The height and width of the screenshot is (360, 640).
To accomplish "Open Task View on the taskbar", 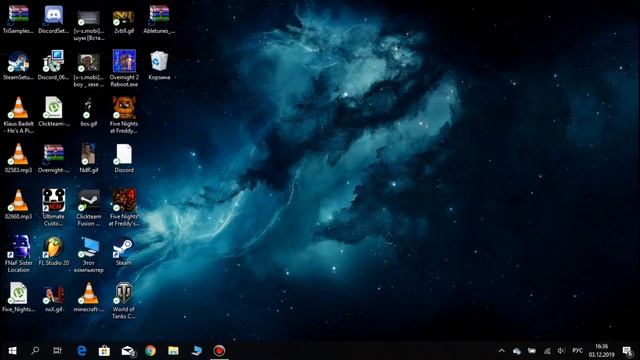I will pyautogui.click(x=58, y=351).
